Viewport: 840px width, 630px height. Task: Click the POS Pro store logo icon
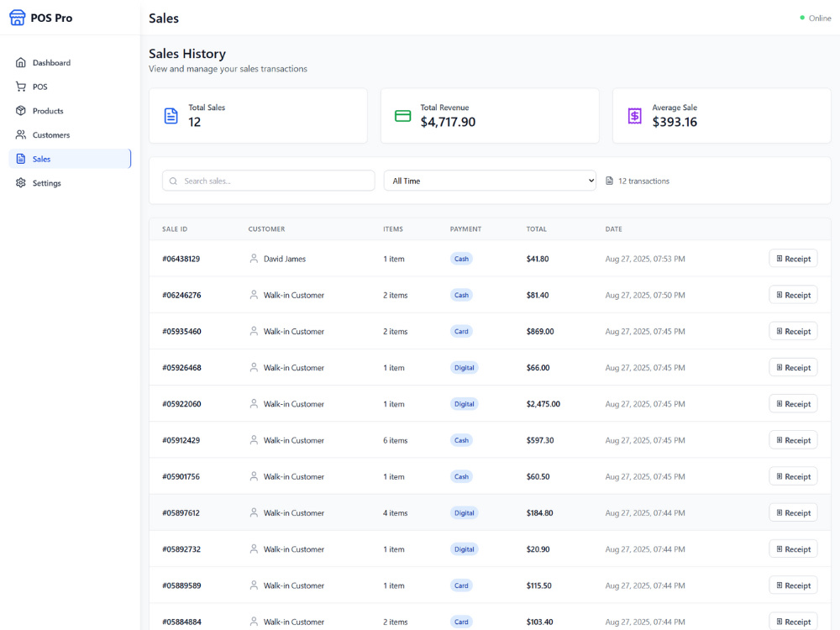(17, 18)
